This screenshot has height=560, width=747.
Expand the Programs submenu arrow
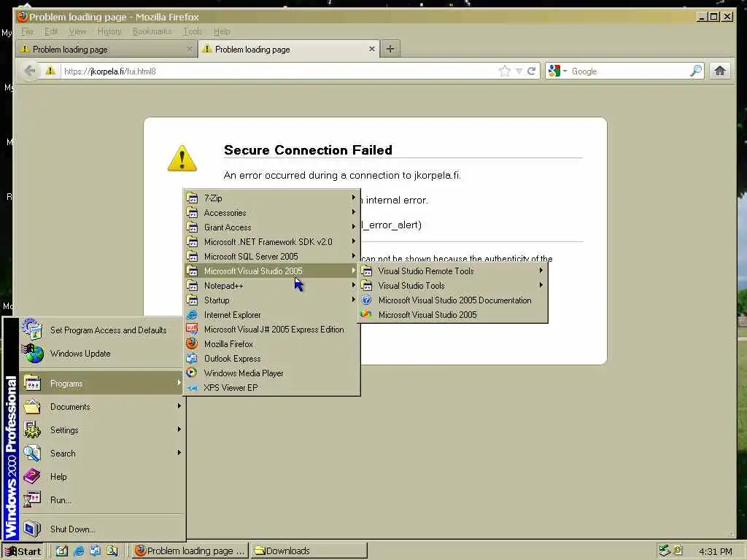(179, 383)
